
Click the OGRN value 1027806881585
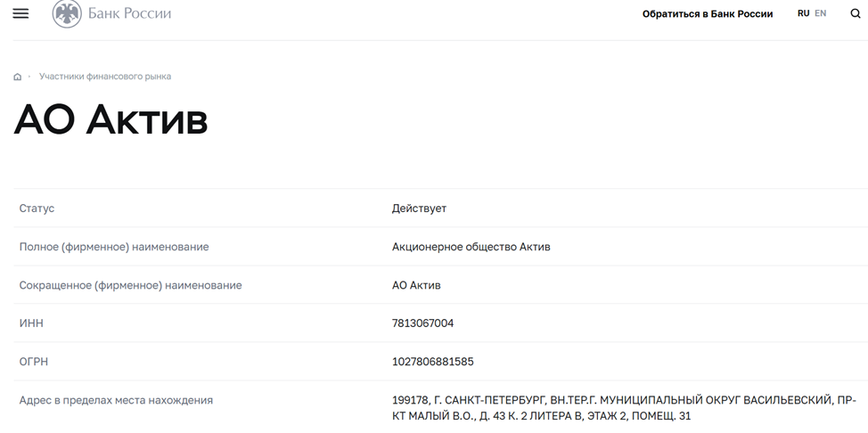433,362
